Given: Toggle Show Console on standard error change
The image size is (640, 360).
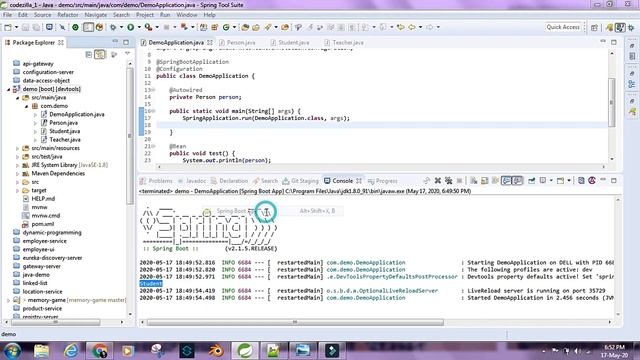Looking at the screenshot, I should click(x=518, y=180).
